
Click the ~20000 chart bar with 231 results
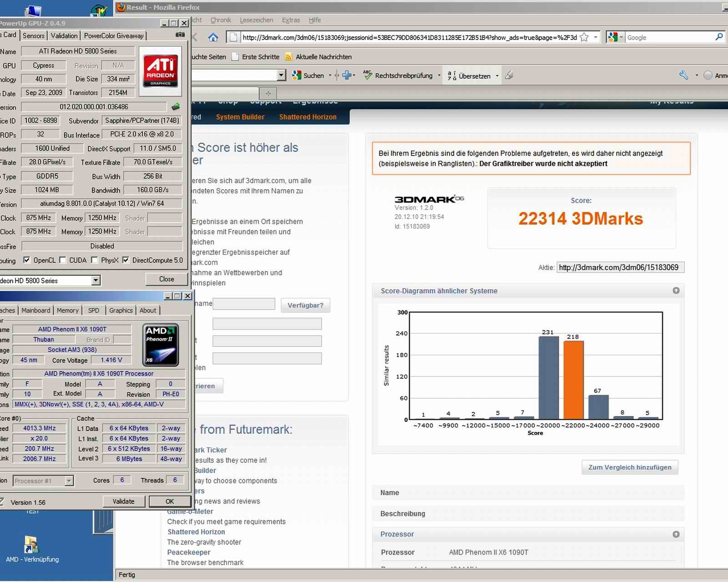[x=548, y=378]
